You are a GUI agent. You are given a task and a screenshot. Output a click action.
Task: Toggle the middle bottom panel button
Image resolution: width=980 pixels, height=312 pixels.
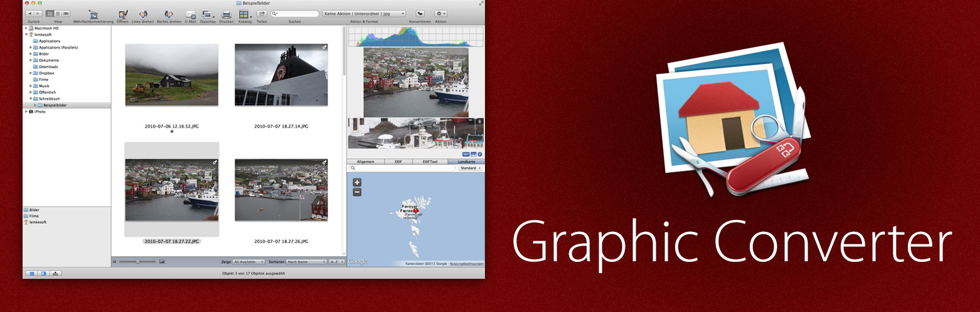tap(43, 273)
